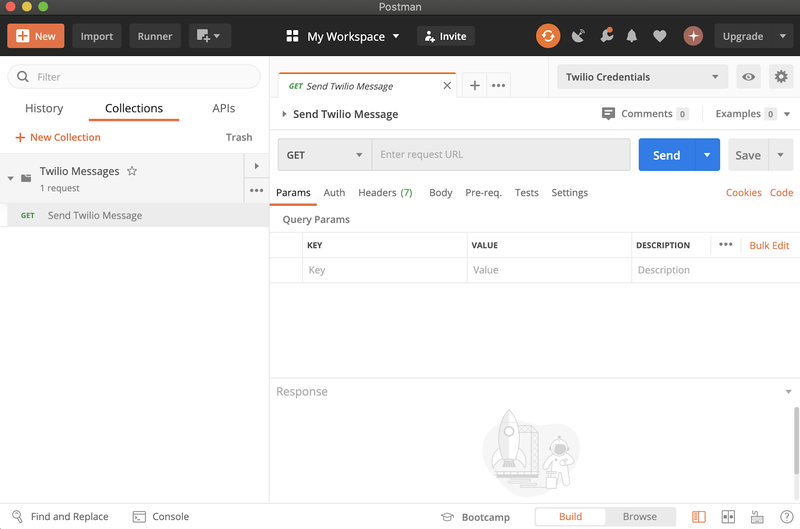Click the request URL input field
The width and height of the screenshot is (800, 529).
[502, 155]
